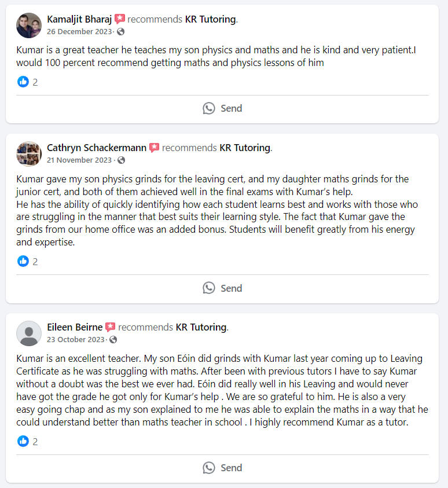The image size is (448, 488).
Task: Click the public globe icon on 21 November post
Action: point(121,160)
